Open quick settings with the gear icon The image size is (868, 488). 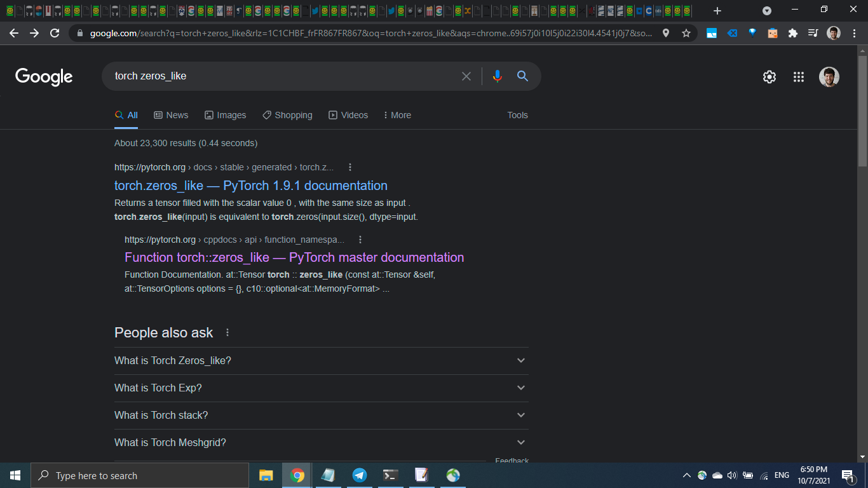[x=769, y=76]
